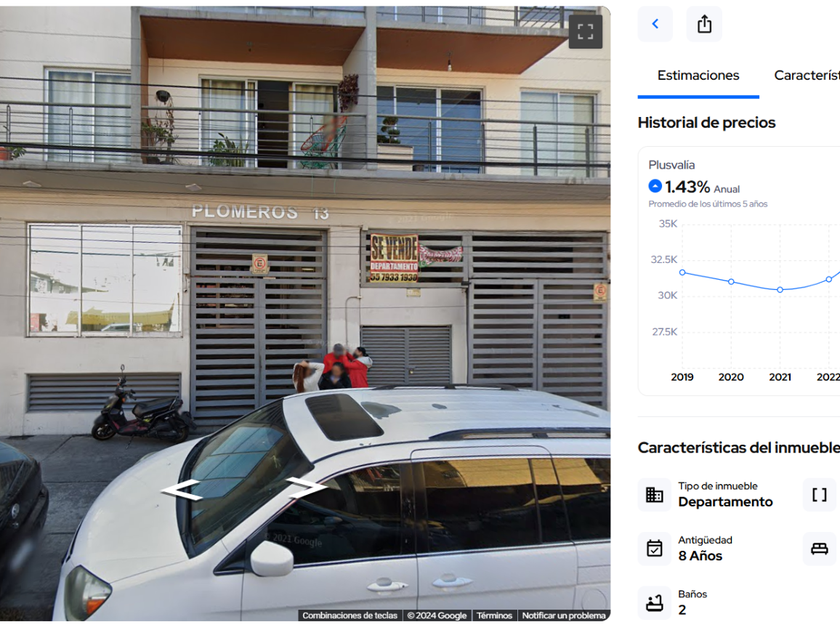Click the ©2024 Google attribution

437,616
